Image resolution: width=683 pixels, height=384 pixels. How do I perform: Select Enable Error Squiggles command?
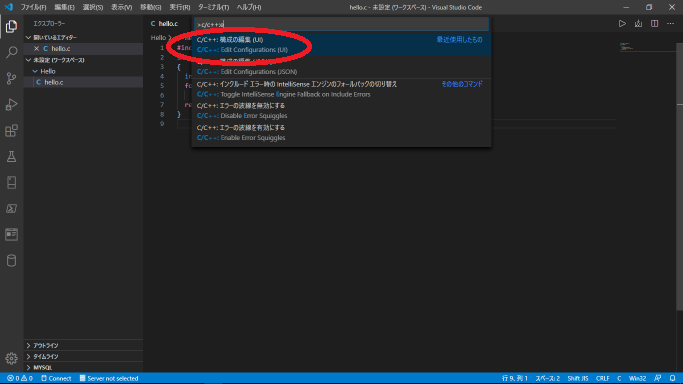point(342,132)
